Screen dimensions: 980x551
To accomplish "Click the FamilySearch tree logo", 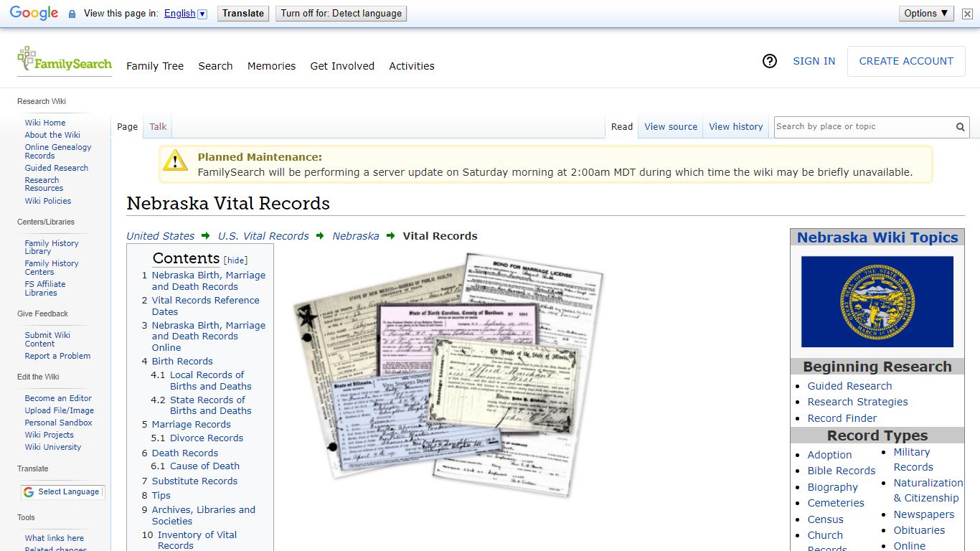I will coord(65,60).
